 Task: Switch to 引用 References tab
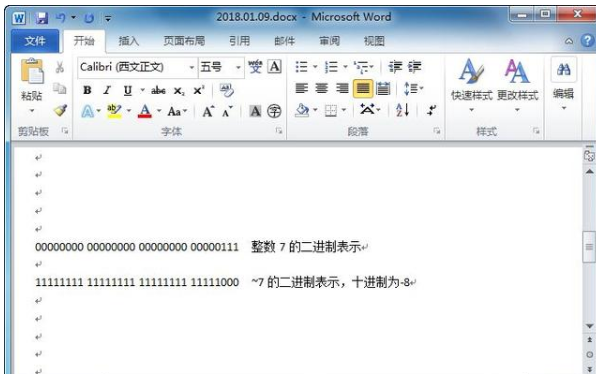[x=239, y=41]
